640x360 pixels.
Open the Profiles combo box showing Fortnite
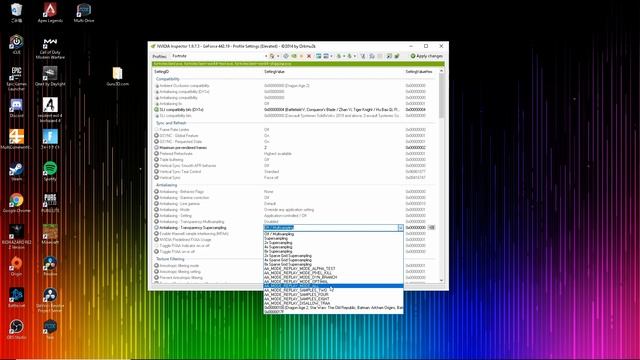219,56
